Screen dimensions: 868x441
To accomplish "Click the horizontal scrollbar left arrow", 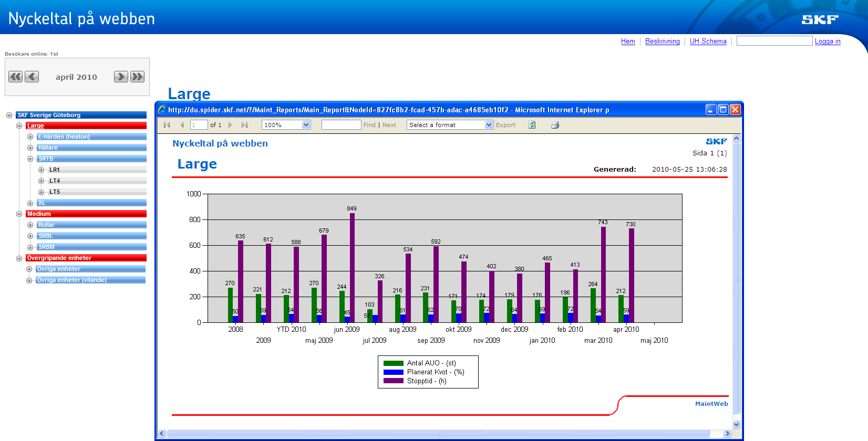I will [x=162, y=434].
